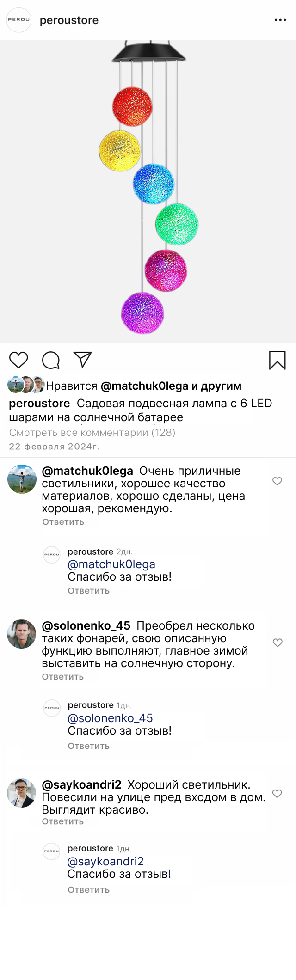
Task: View liker avatars next to Нравится
Action: coord(26,385)
